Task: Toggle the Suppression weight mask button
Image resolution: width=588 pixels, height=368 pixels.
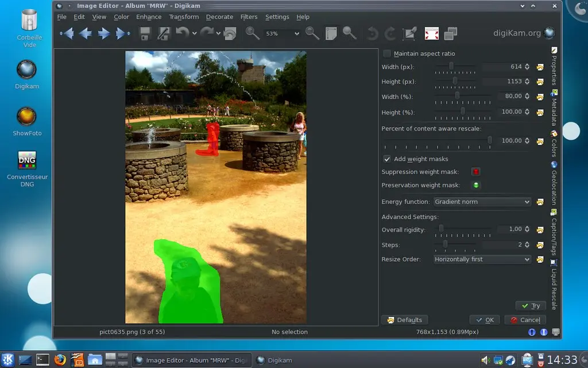Action: (475, 171)
